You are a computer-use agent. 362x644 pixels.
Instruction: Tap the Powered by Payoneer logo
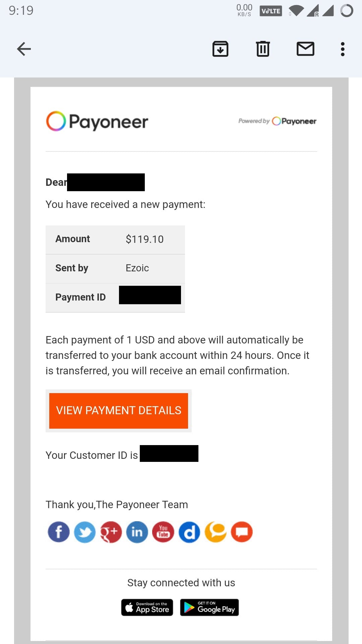277,121
